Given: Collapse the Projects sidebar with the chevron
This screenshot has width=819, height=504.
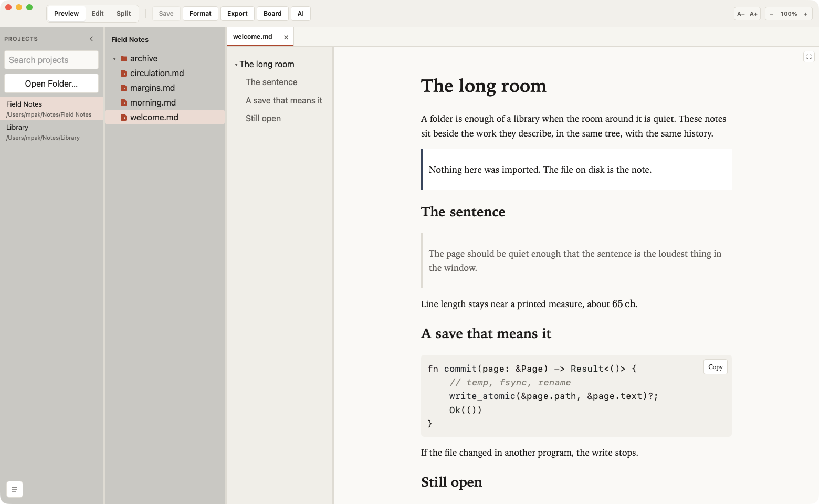Looking at the screenshot, I should click(x=91, y=39).
